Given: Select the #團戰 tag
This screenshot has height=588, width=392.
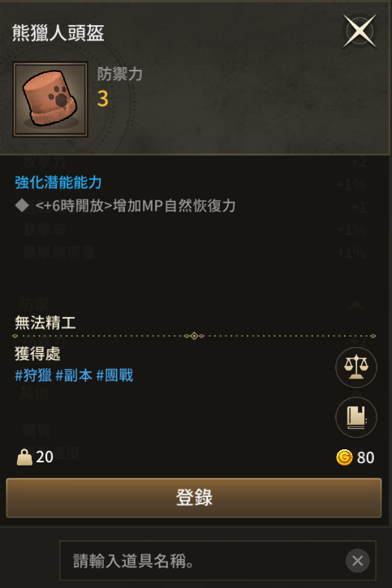Looking at the screenshot, I should tap(114, 376).
